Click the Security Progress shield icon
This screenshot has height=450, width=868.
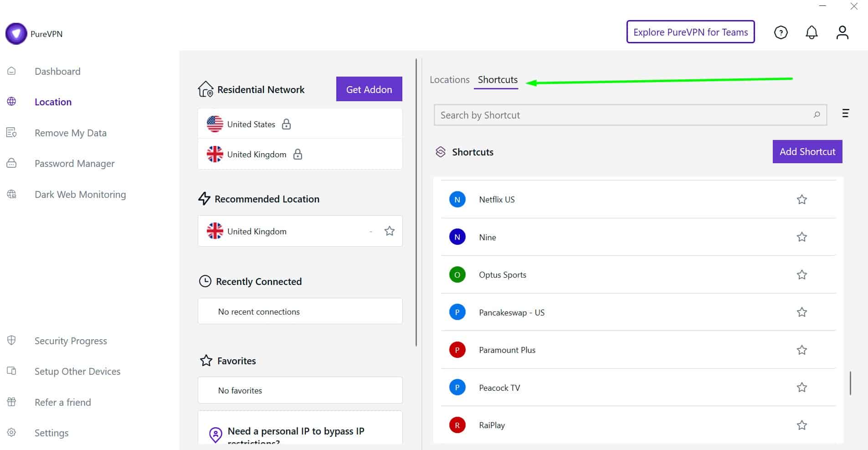click(11, 340)
